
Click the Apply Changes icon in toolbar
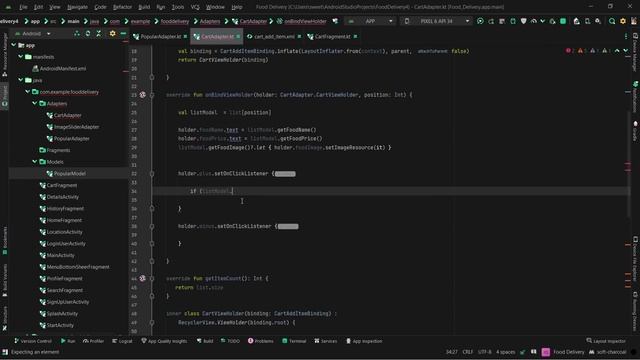click(x=491, y=21)
